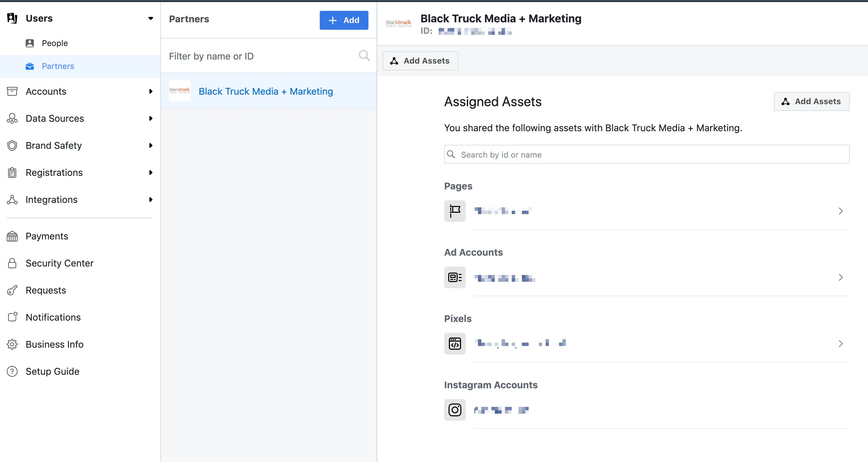Click the Security Center lock icon
868x462 pixels.
[x=12, y=263]
